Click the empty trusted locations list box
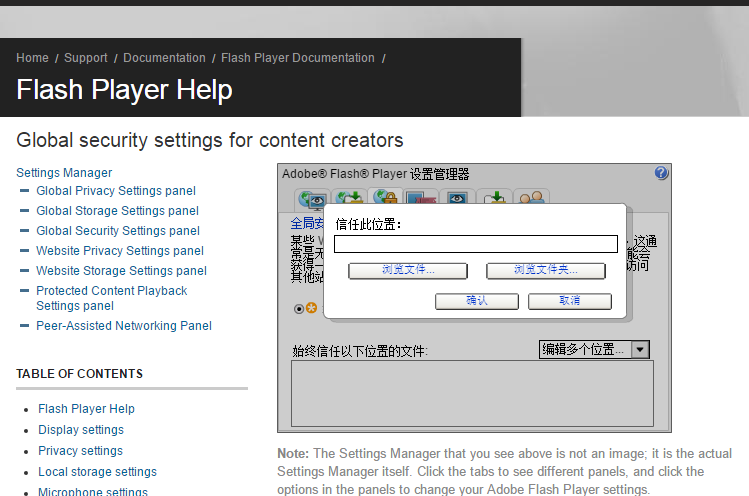 point(472,393)
